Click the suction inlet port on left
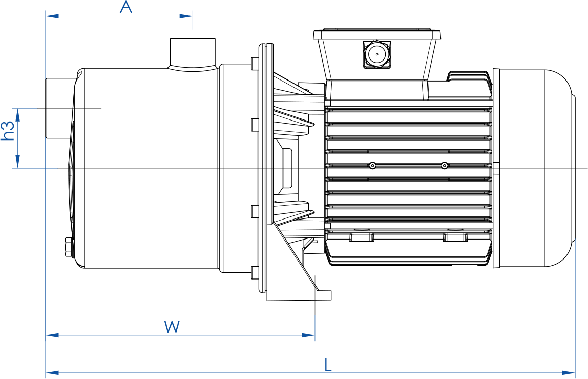The width and height of the screenshot is (588, 379). click(x=59, y=109)
